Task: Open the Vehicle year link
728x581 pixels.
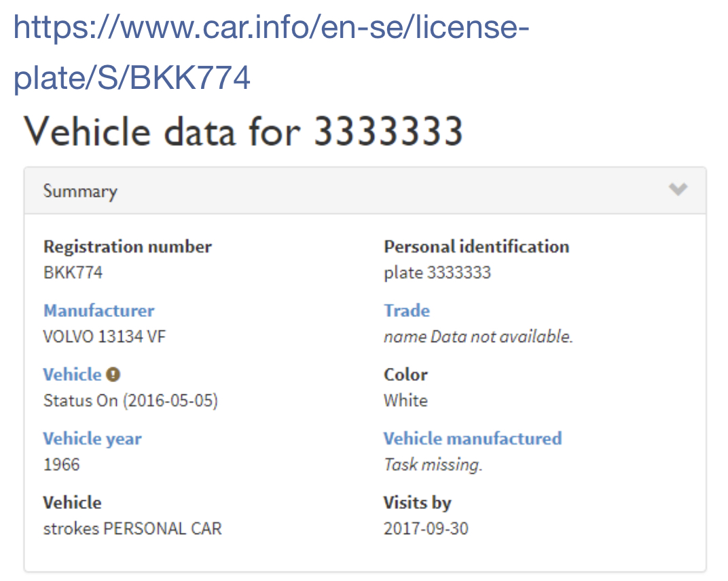Action: [92, 439]
